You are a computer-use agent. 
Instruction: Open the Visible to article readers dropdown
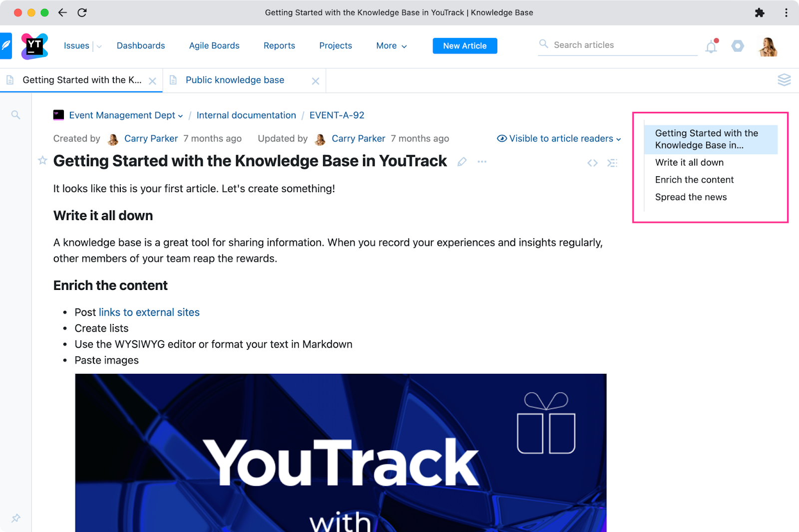559,139
